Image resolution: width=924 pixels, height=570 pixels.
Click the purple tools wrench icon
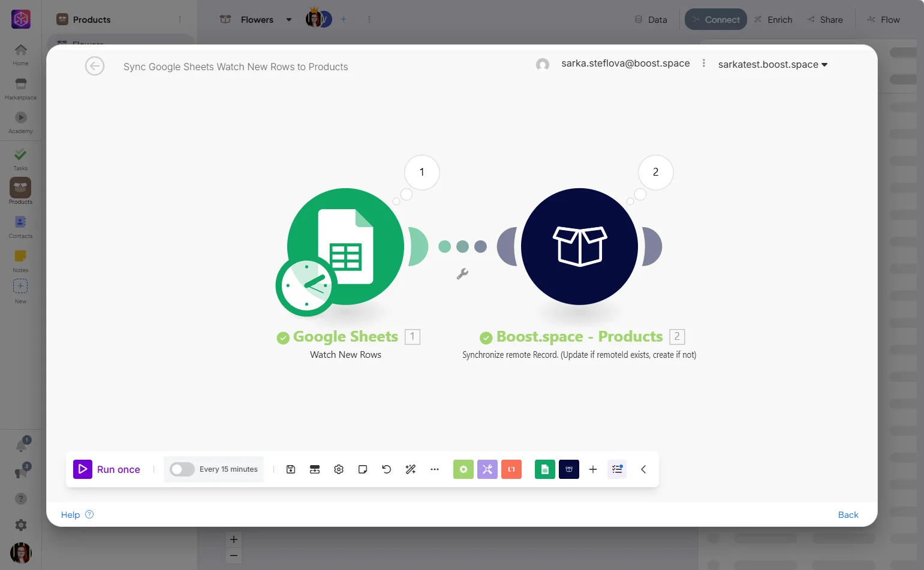click(487, 469)
